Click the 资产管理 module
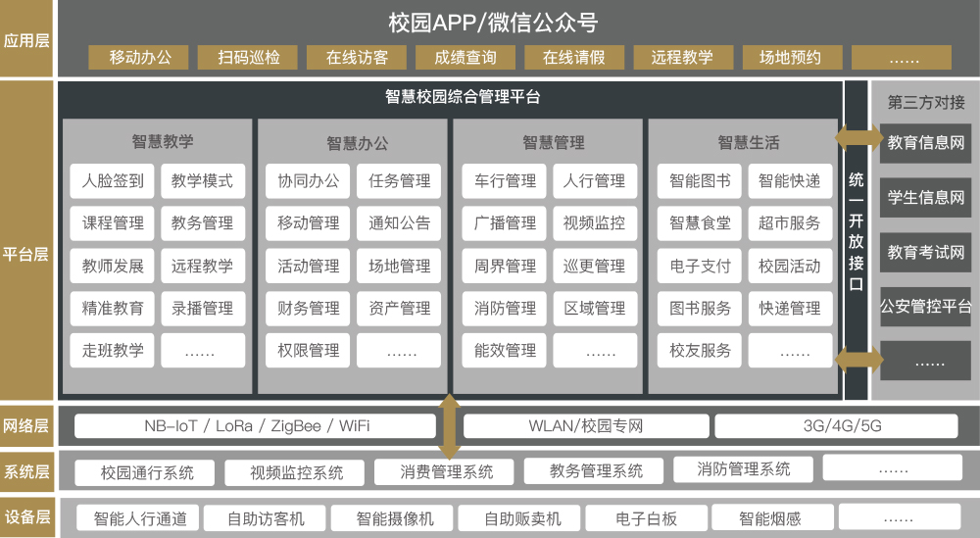The image size is (980, 538). [399, 308]
